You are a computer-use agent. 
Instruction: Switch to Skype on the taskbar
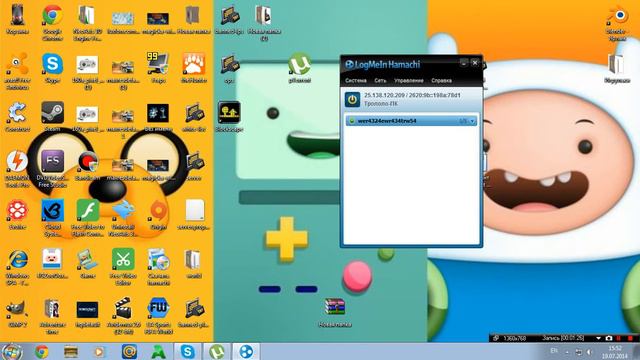187,351
